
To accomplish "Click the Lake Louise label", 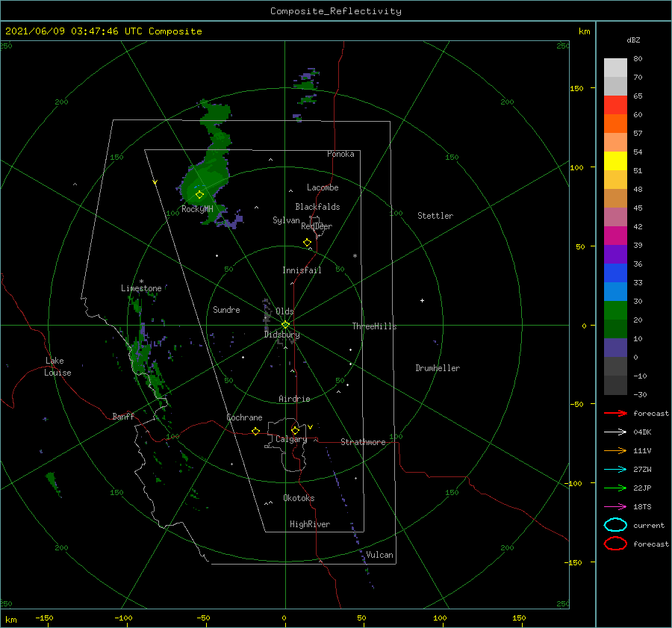I will click(x=57, y=367).
